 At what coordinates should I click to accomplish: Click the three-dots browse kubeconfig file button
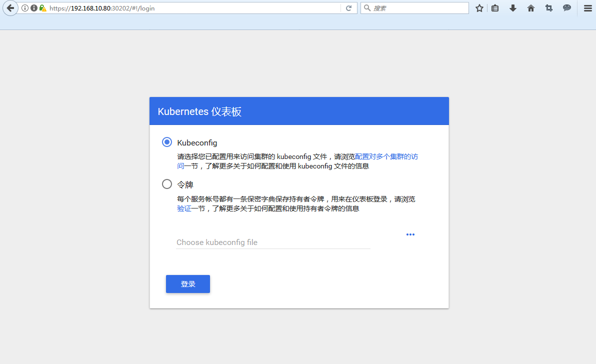click(410, 234)
